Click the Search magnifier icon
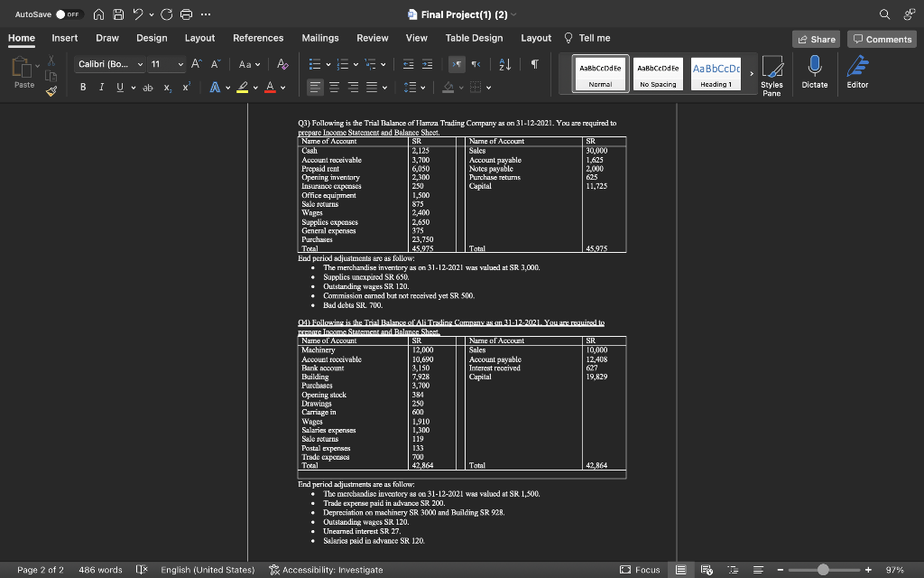Viewport: 924px width, 578px height. (884, 14)
